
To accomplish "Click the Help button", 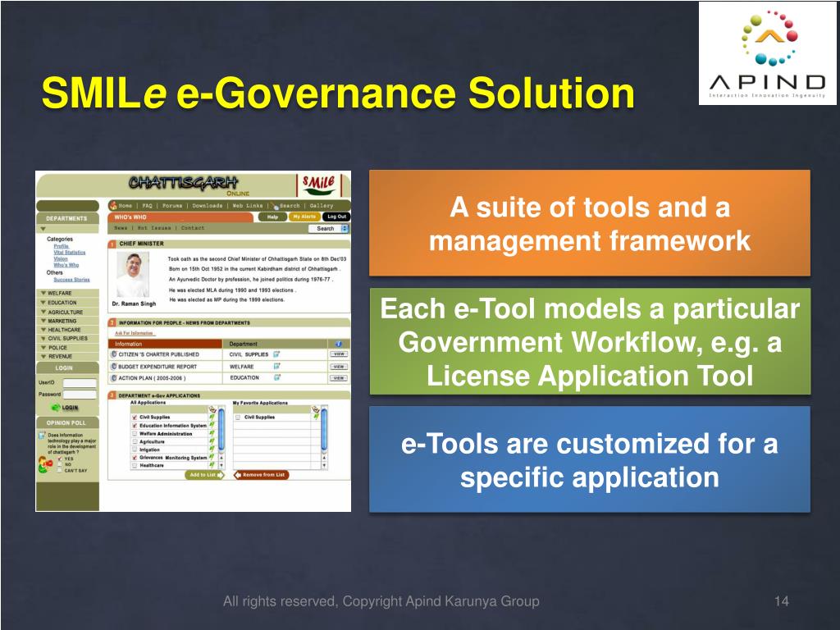I will [272, 217].
